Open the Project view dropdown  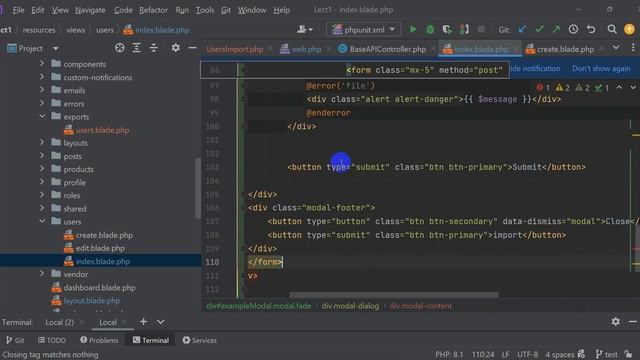point(56,49)
